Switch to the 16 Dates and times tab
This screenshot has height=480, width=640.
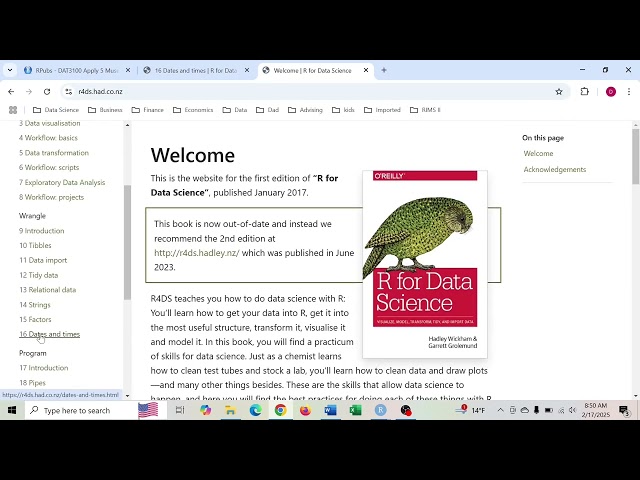[x=195, y=70]
